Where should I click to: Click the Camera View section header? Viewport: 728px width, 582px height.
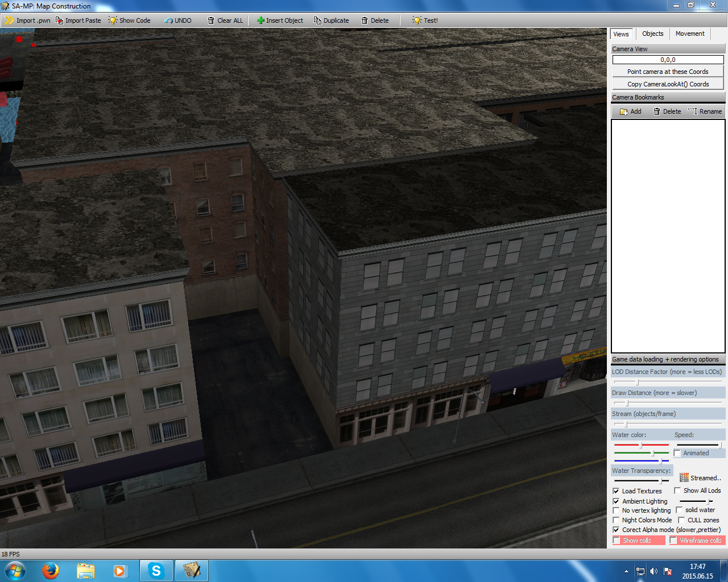point(668,49)
